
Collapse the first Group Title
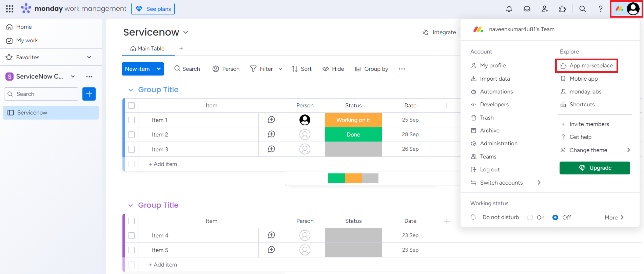tap(131, 90)
